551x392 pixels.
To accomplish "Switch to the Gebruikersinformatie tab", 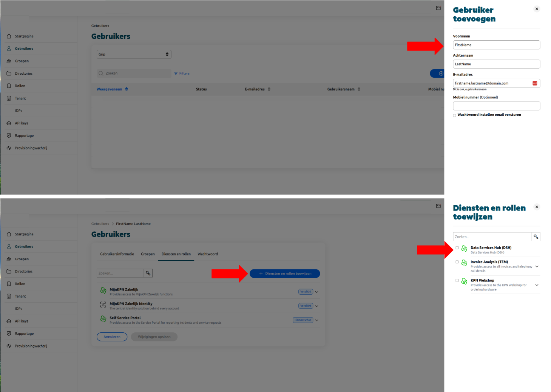I will [117, 254].
